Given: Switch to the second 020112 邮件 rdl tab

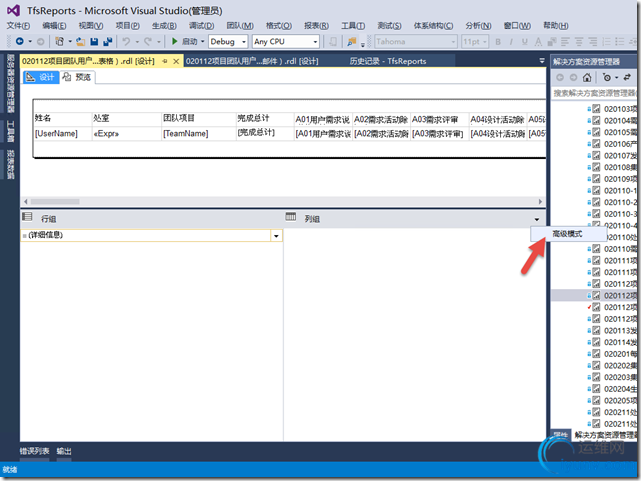Looking at the screenshot, I should (252, 61).
